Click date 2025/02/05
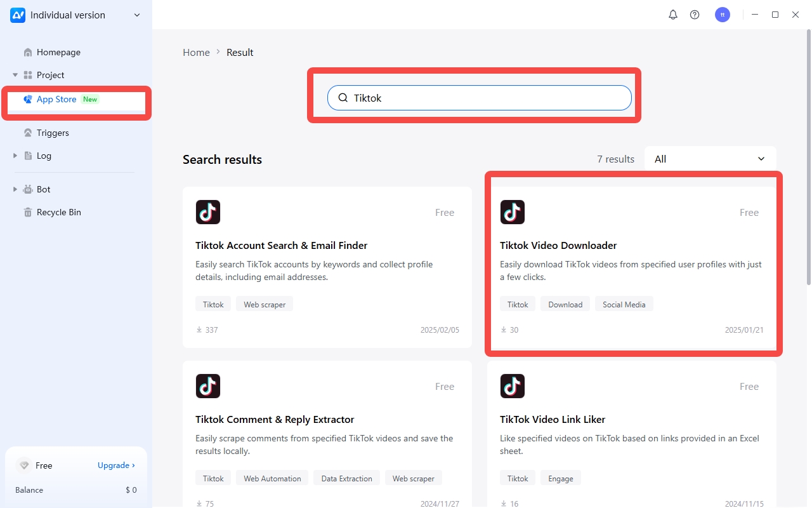Viewport: 812px width, 508px height. click(x=440, y=330)
